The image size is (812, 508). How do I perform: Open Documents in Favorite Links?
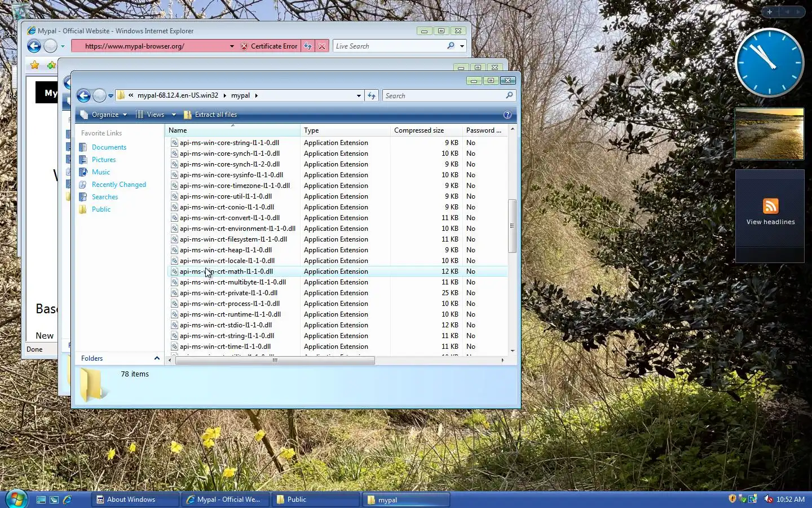point(109,147)
